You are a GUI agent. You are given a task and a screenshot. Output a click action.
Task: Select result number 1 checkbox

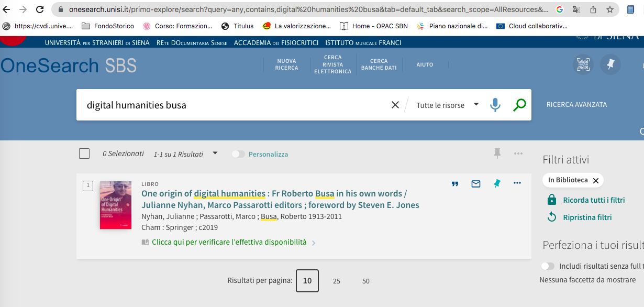[88, 185]
